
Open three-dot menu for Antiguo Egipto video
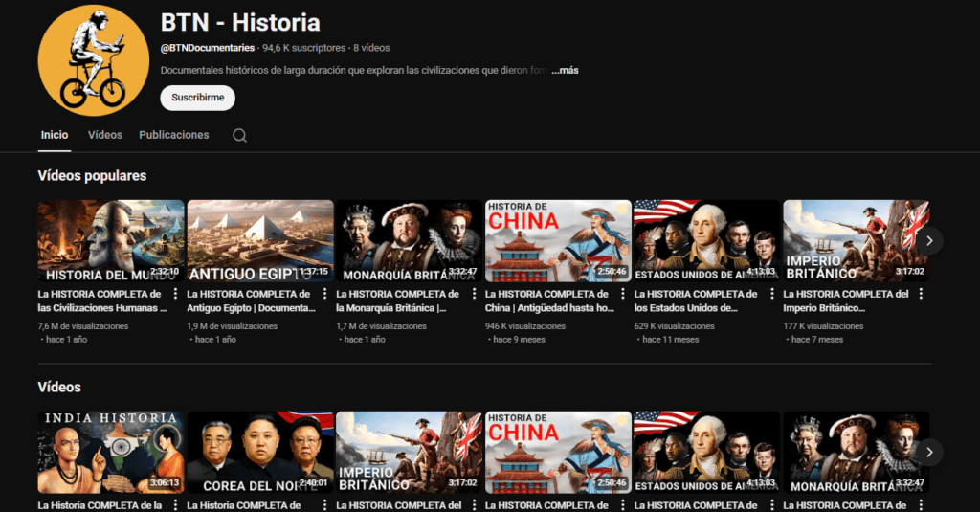pyautogui.click(x=324, y=295)
